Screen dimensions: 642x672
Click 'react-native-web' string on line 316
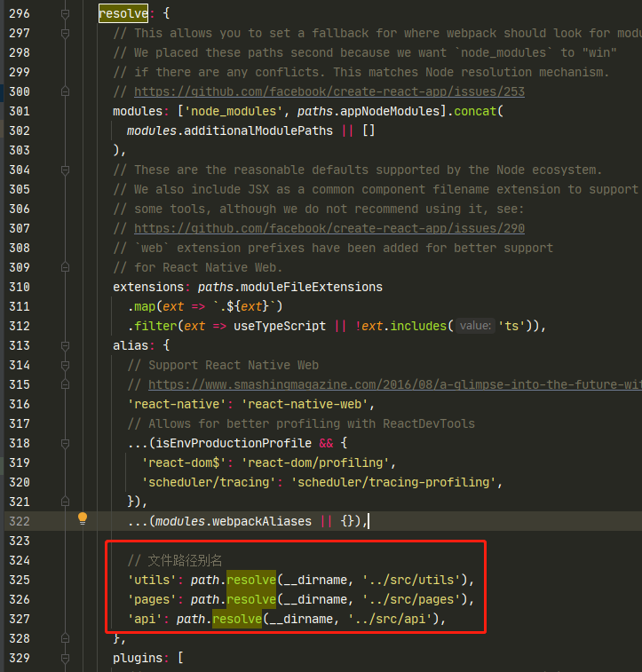click(305, 404)
